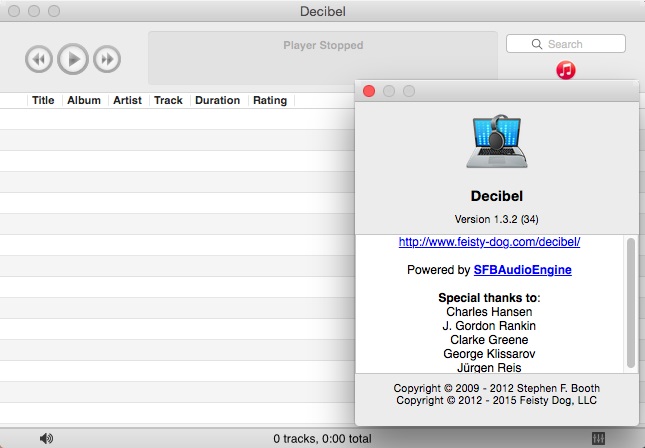This screenshot has width=645, height=448.
Task: Click the name 'Jürgen Reis'
Action: coord(489,367)
